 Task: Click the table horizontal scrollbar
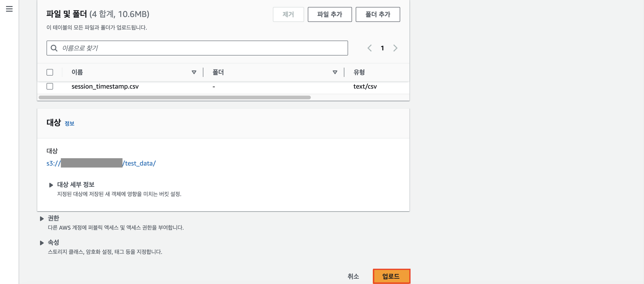point(174,97)
